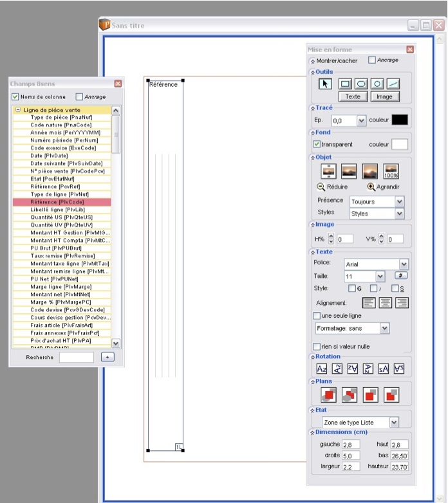The width and height of the screenshot is (448, 503).
Task: Click the + button beside Recherche
Action: (x=107, y=357)
